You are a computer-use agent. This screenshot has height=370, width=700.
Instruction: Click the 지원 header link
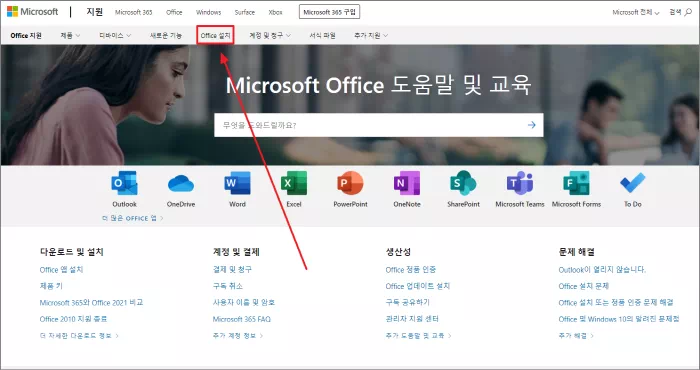(x=95, y=12)
